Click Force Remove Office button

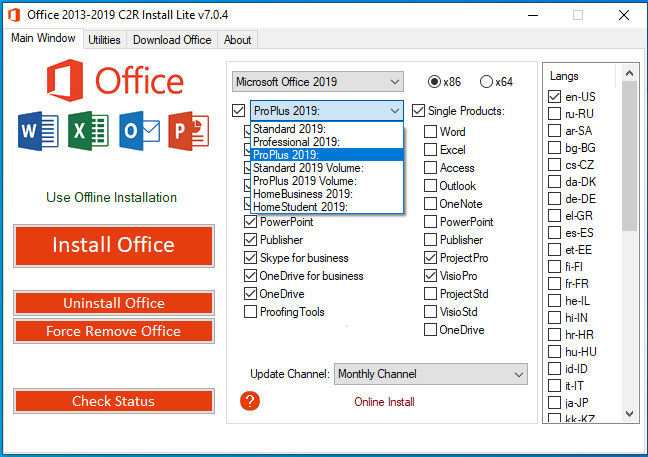point(114,331)
